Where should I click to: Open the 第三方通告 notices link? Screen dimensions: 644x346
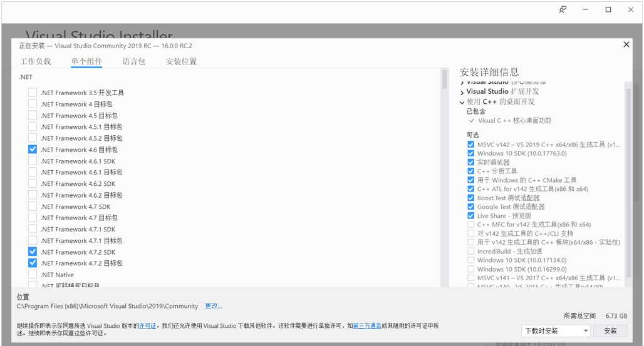pos(366,325)
